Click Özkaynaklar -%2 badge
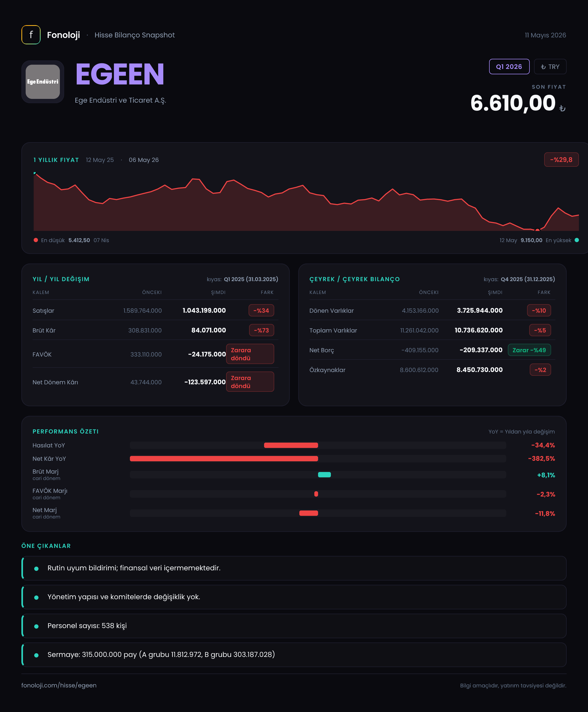 540,370
